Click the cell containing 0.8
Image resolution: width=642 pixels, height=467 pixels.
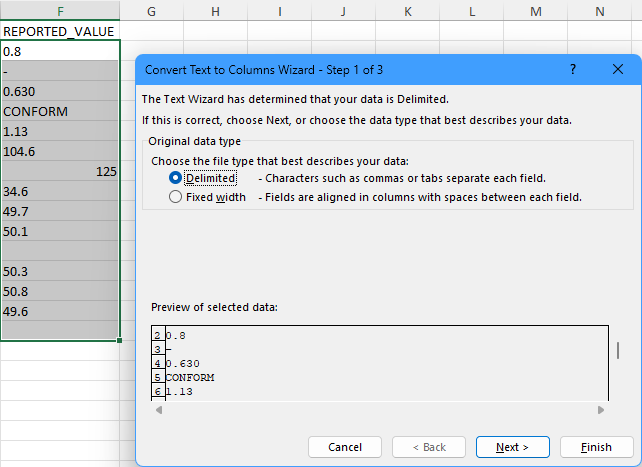click(x=60, y=51)
